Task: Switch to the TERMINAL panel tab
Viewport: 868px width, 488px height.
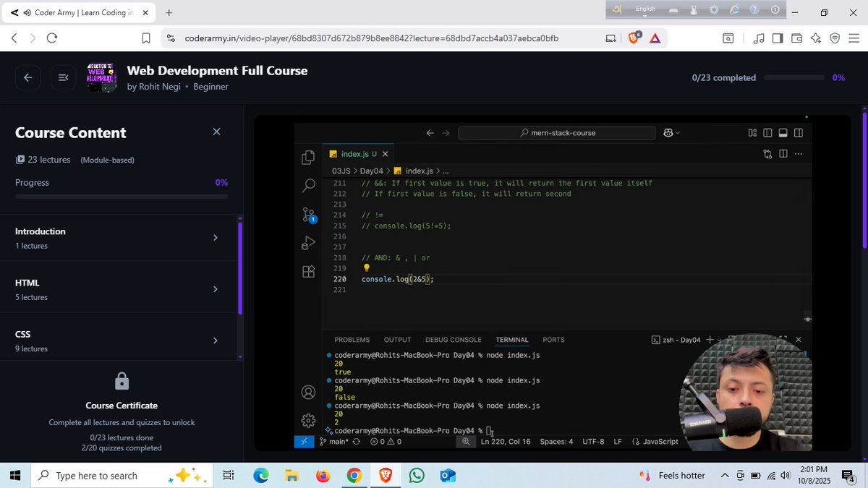Action: click(x=512, y=340)
